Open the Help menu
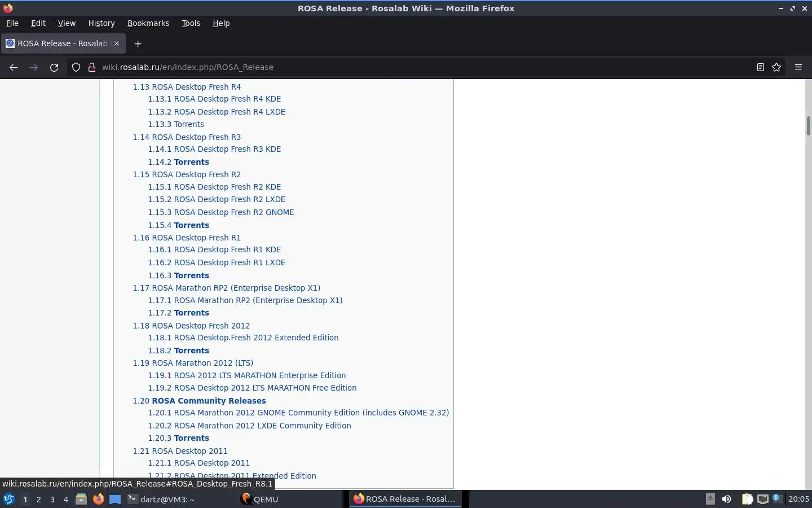Screen dimensions: 812x508 tap(221, 23)
